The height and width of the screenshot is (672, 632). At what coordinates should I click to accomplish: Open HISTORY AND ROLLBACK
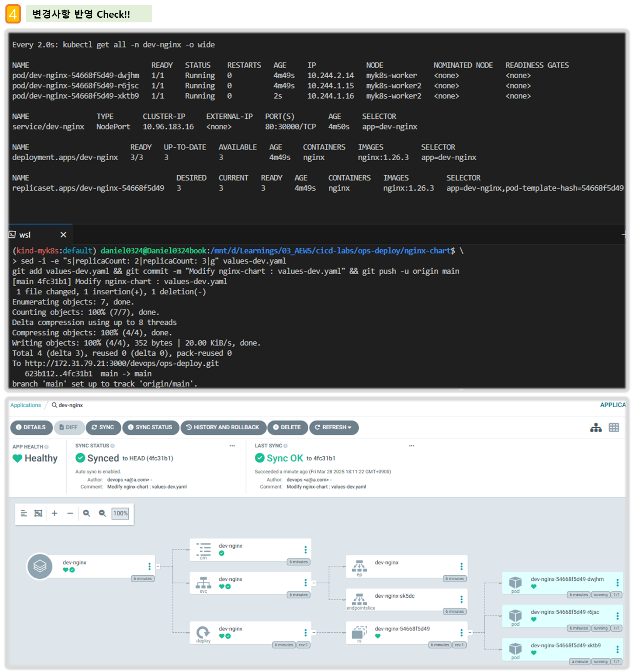[223, 427]
